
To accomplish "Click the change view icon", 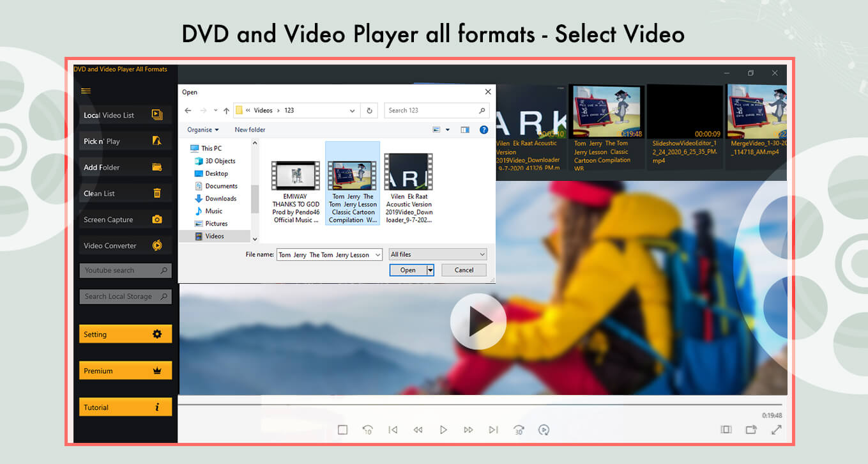I will tap(437, 130).
